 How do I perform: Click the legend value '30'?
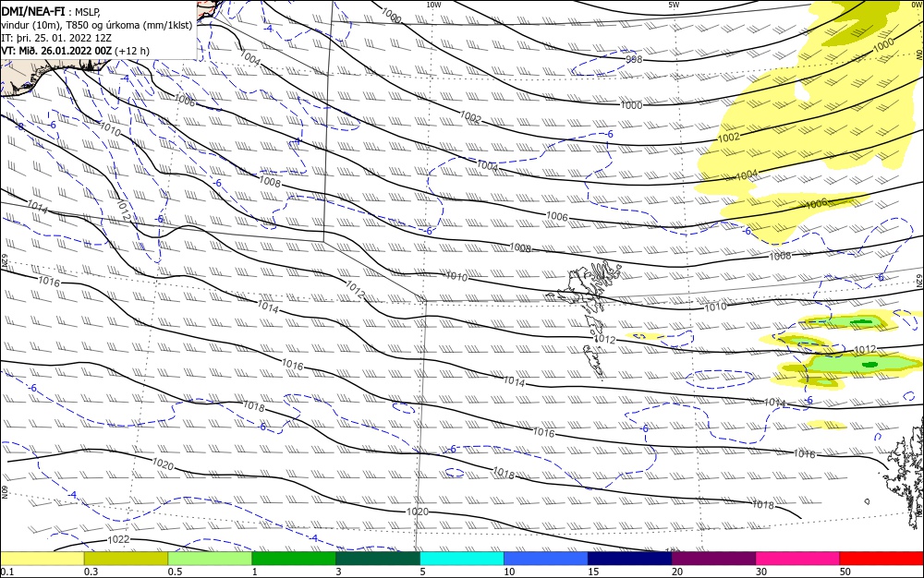pyautogui.click(x=761, y=572)
